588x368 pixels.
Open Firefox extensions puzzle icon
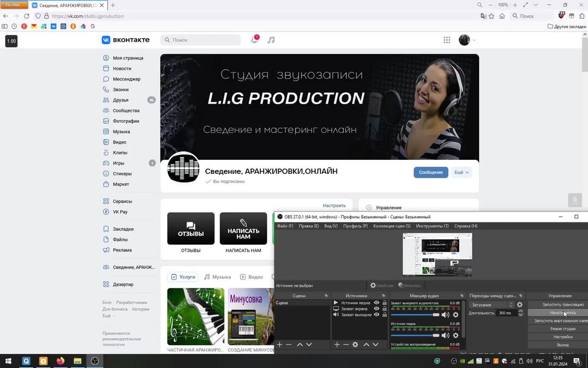[581, 16]
